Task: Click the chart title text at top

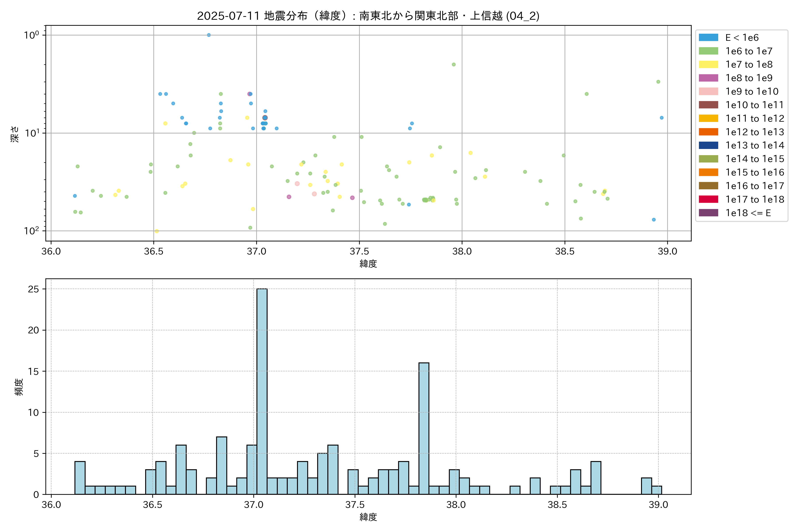Action: tap(368, 16)
